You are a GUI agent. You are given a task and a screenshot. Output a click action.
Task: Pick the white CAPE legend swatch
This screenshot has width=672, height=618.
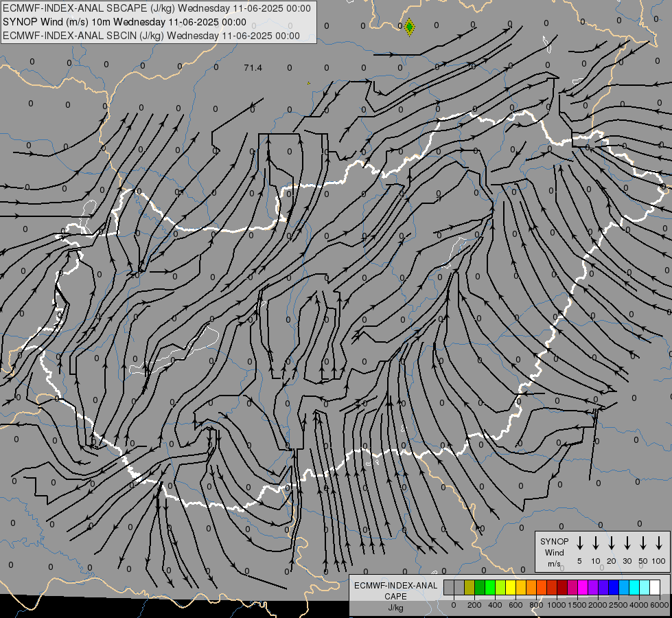point(656,588)
